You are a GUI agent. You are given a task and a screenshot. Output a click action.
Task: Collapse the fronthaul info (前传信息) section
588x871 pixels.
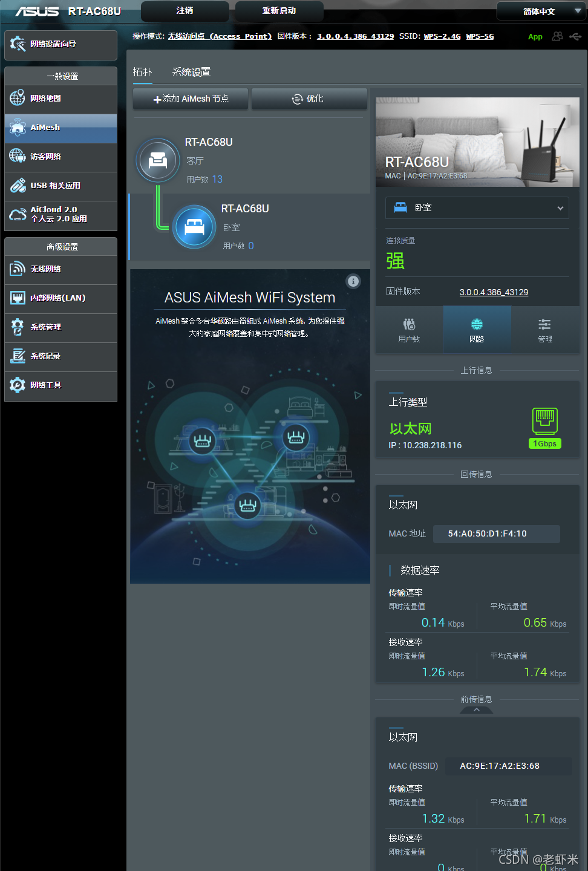pyautogui.click(x=476, y=710)
